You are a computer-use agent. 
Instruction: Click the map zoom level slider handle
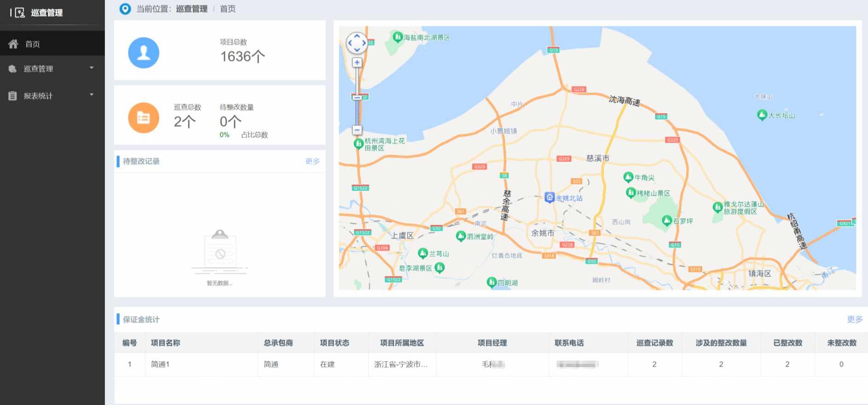coord(357,97)
